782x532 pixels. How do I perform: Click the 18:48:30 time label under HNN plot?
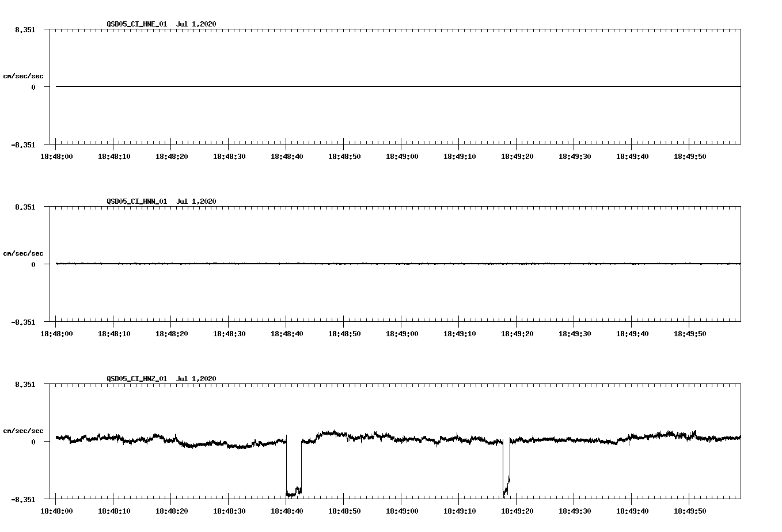click(229, 334)
